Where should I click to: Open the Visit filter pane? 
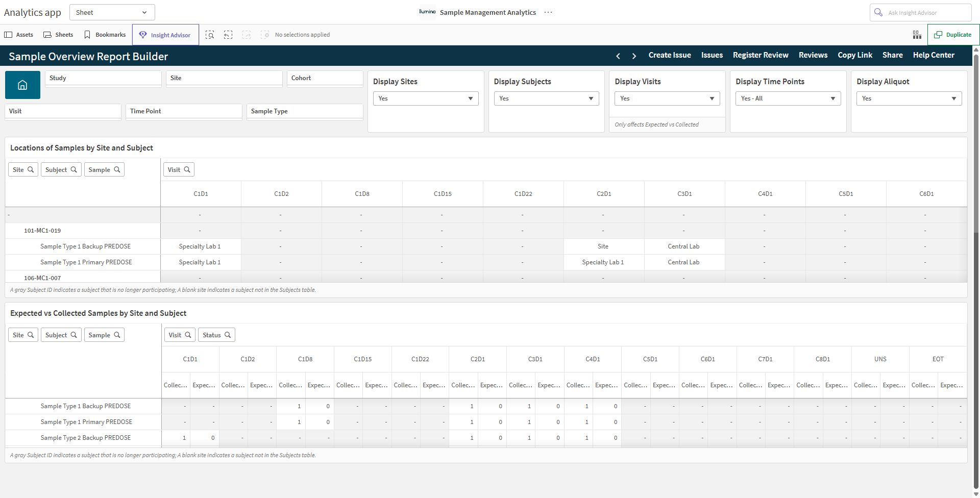click(63, 111)
